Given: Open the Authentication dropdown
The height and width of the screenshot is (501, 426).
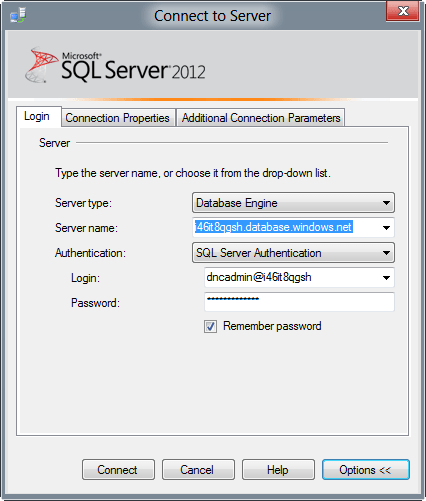Looking at the screenshot, I should (293, 253).
